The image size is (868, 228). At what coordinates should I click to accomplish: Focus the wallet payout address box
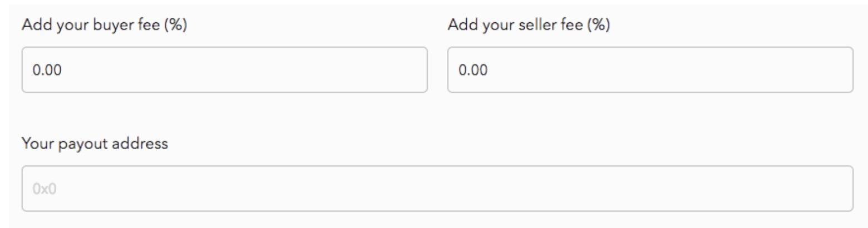437,189
